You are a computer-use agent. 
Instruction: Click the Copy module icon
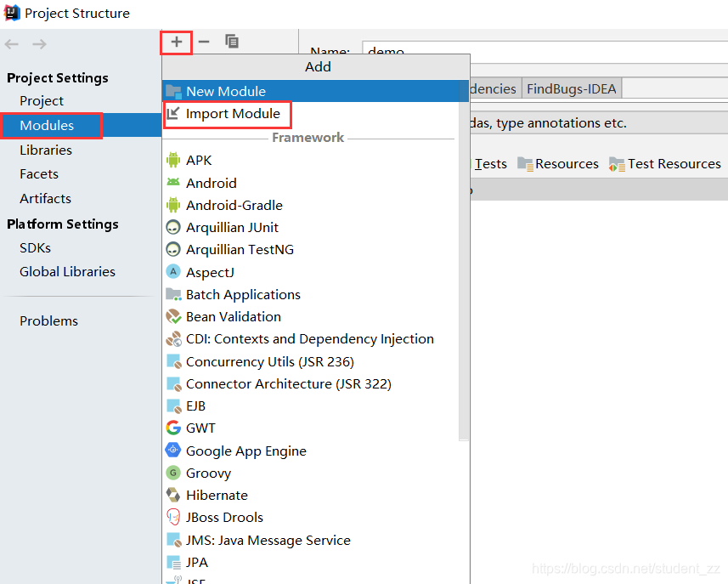pos(232,42)
